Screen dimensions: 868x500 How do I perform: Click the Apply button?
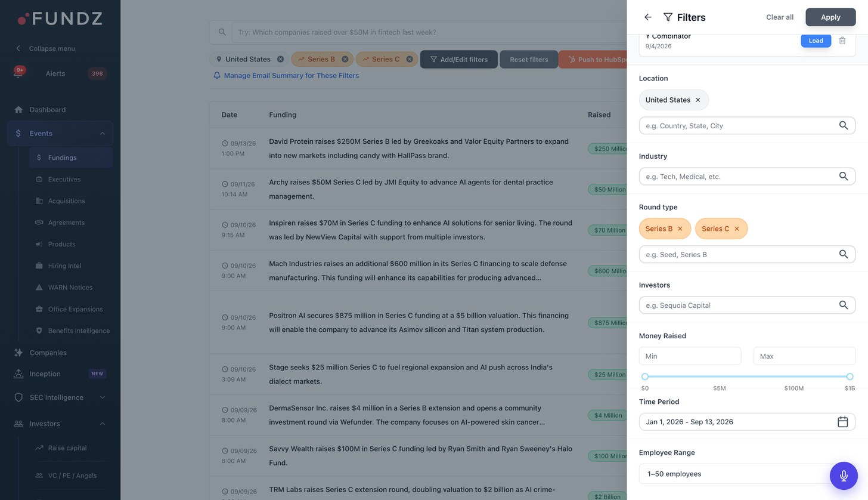click(830, 17)
